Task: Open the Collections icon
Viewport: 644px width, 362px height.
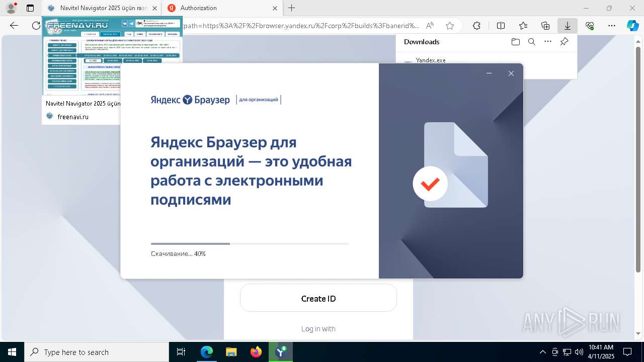Action: 545,26
